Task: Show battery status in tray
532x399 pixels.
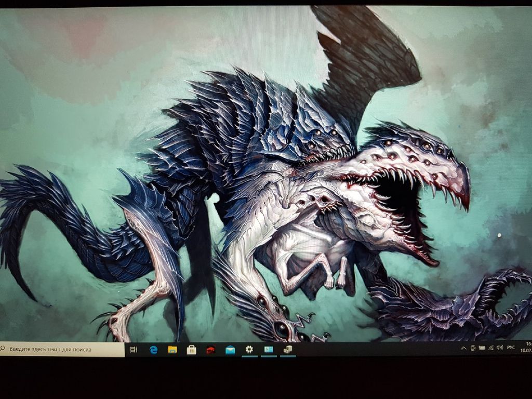Action: [482, 347]
